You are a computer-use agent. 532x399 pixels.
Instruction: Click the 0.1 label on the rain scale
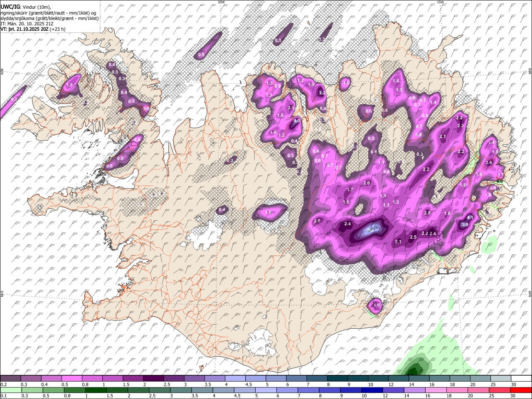(3, 396)
